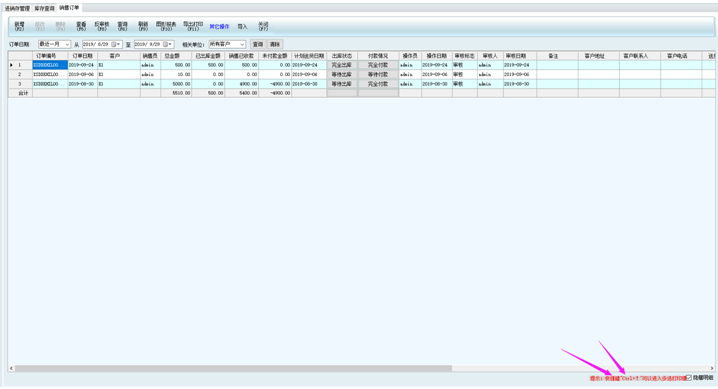
Task: Click the 查询 filter button
Action: (258, 44)
